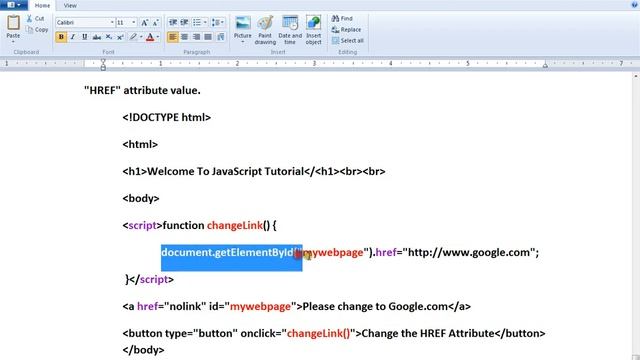This screenshot has height=360, width=640.
Task: Align text left
Action: pyautogui.click(x=173, y=37)
